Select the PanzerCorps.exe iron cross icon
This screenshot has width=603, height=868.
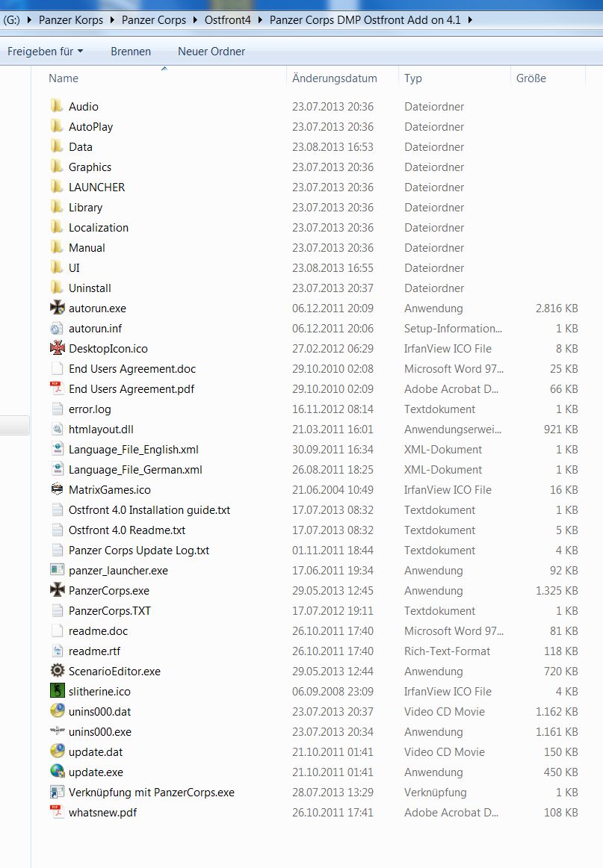[x=57, y=590]
